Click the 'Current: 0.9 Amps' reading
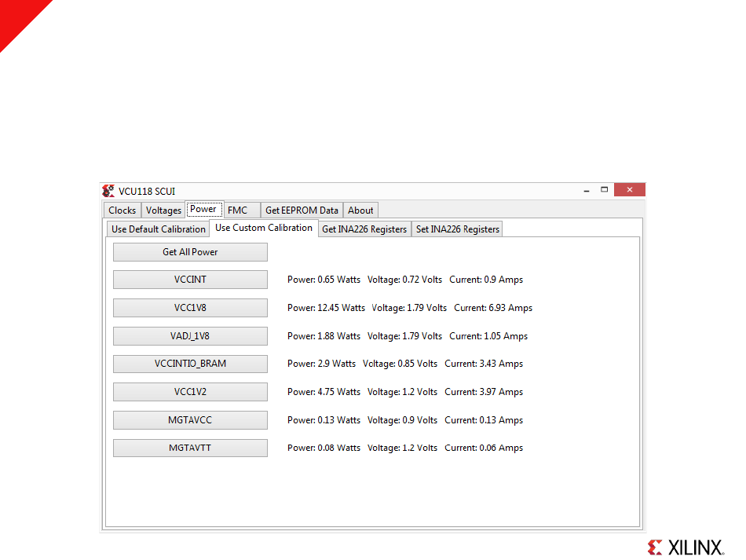Screen dimensions: 746x560 coord(486,280)
